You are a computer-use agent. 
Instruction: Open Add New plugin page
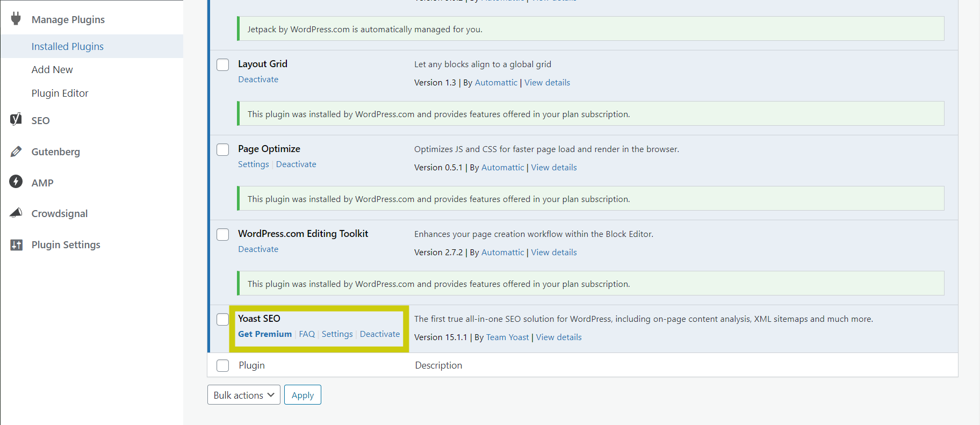coord(52,69)
